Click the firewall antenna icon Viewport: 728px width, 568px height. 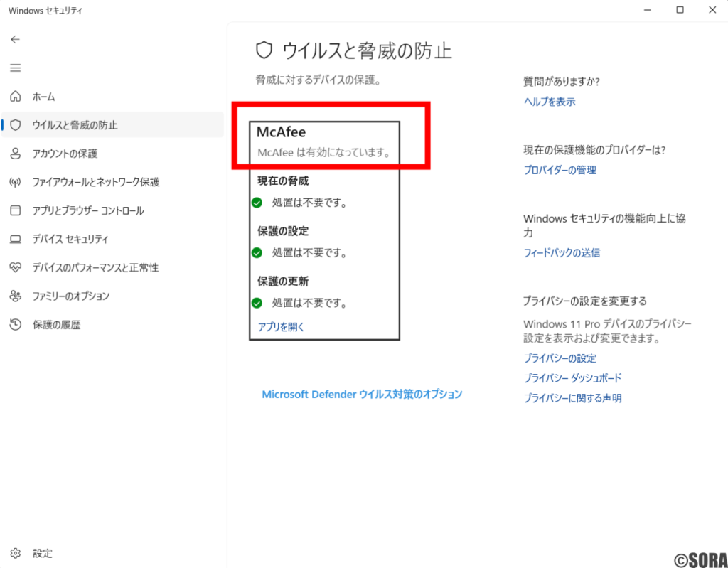[x=16, y=181]
